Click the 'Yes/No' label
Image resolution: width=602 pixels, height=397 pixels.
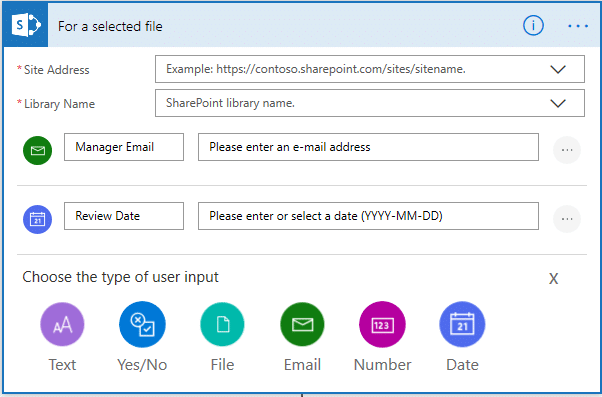pos(142,365)
